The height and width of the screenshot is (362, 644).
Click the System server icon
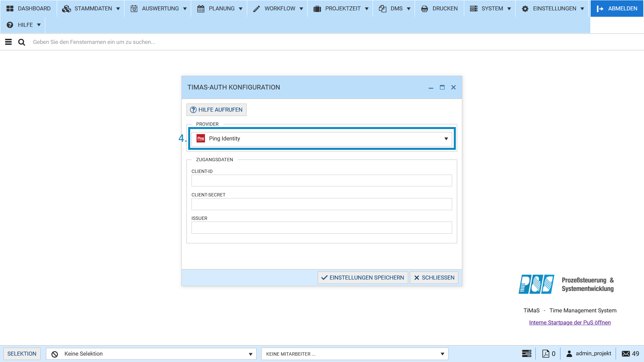(473, 9)
